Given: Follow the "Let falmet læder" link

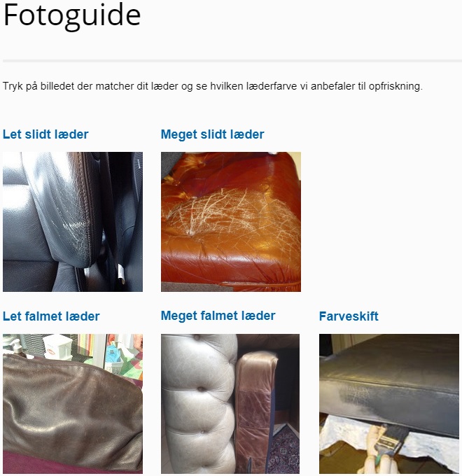Looking at the screenshot, I should pyautogui.click(x=51, y=316).
